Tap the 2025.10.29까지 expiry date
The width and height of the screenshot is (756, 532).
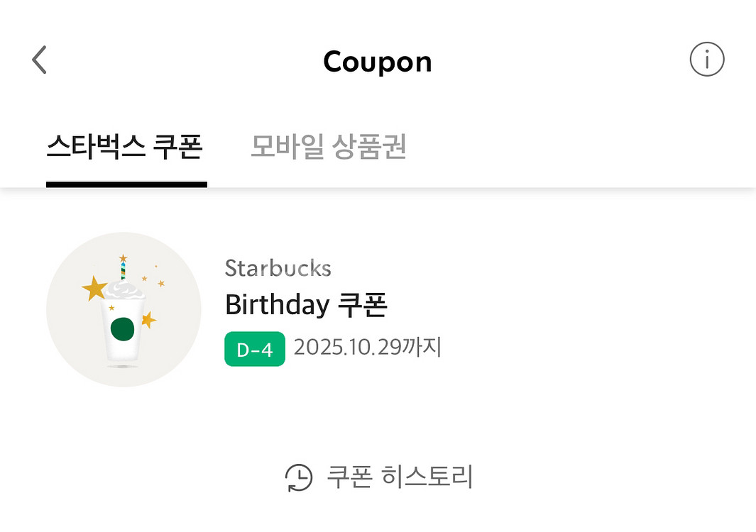pos(368,348)
